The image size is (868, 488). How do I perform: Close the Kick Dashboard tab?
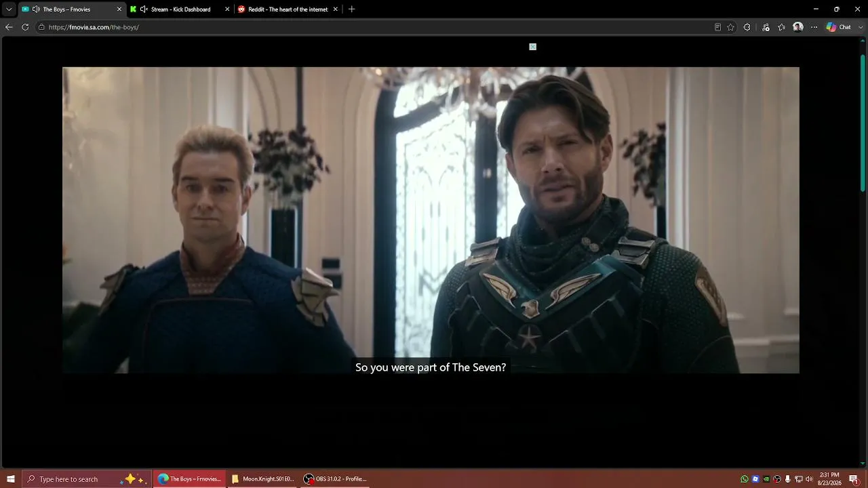tap(227, 9)
